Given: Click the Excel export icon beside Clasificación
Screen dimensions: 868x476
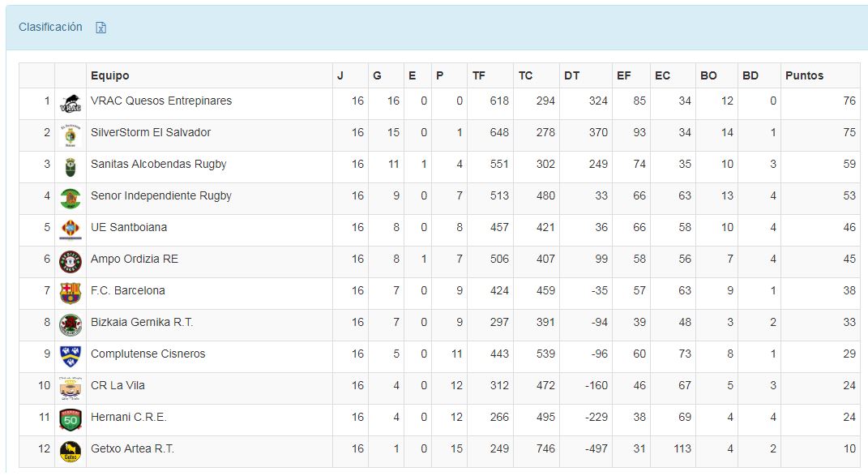Looking at the screenshot, I should (x=101, y=28).
